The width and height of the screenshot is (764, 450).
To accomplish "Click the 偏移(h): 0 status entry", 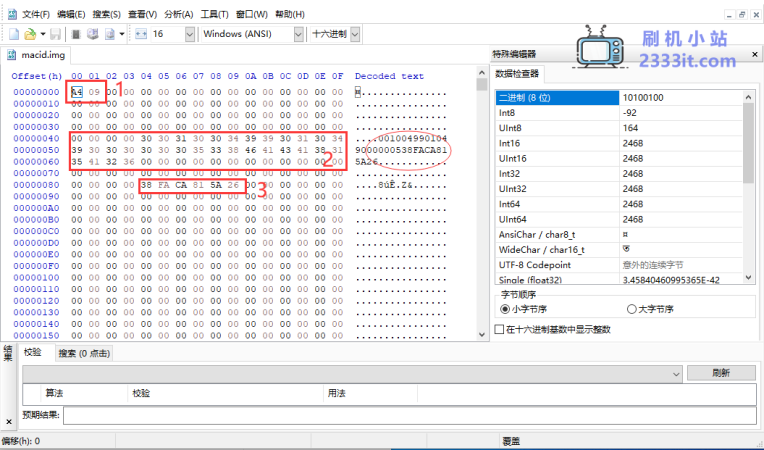I will [x=21, y=441].
